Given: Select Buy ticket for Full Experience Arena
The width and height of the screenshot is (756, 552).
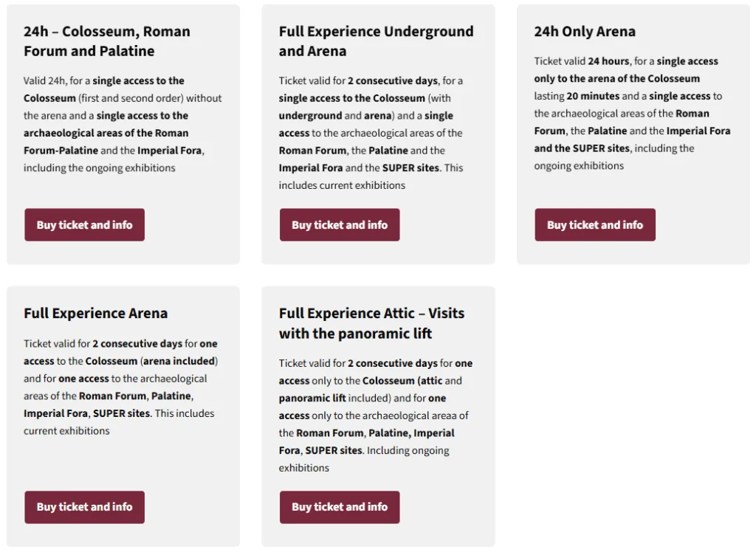Looking at the screenshot, I should coord(84,507).
